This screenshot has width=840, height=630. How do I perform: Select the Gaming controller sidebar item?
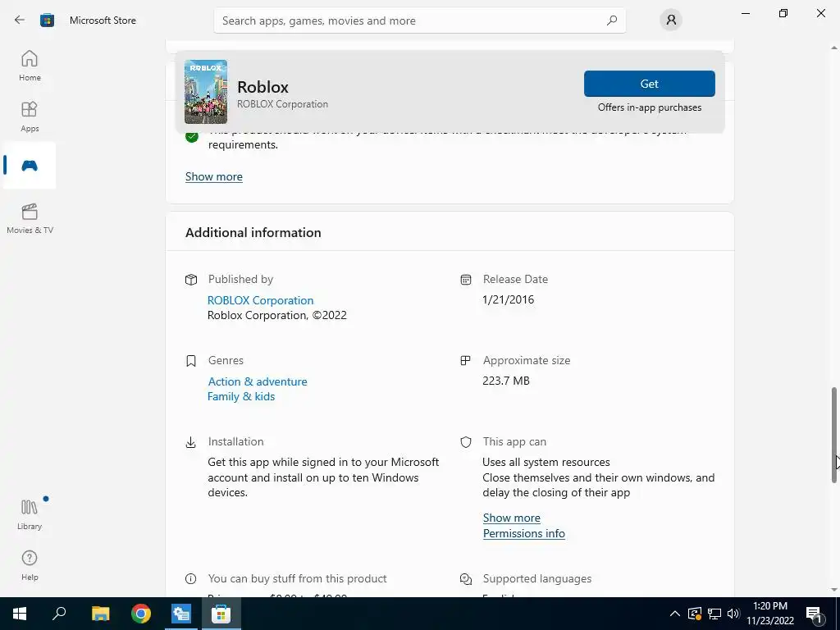[30, 166]
